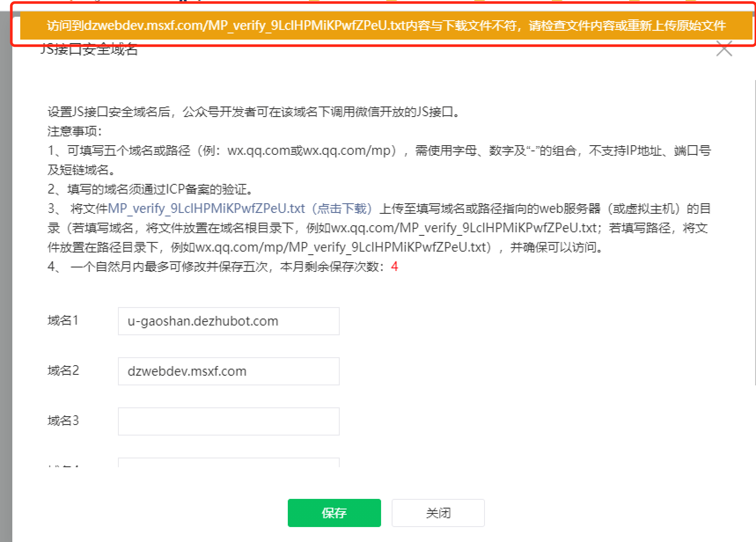Click the 域名3 label
The height and width of the screenshot is (542, 756).
pyautogui.click(x=63, y=421)
